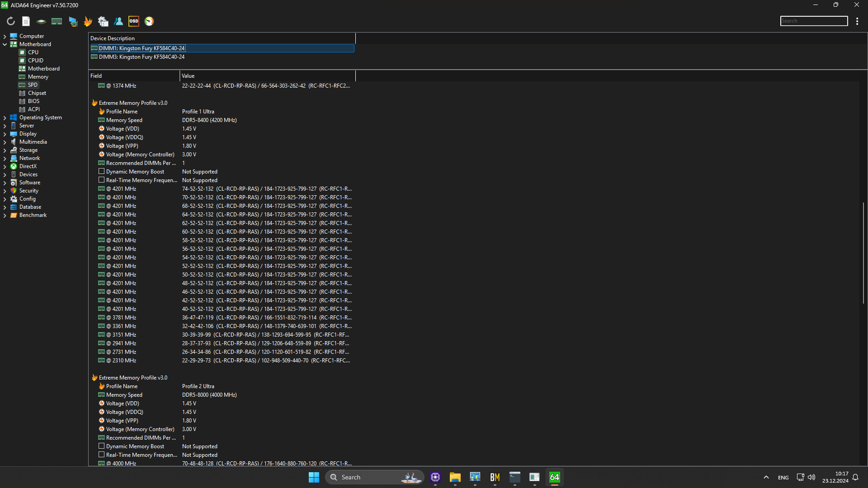Expand the Benchmark tree node
This screenshot has height=488, width=868.
point(5,215)
